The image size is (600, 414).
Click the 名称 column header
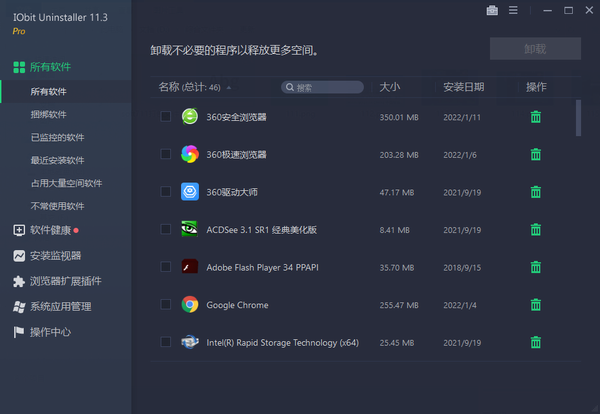169,87
